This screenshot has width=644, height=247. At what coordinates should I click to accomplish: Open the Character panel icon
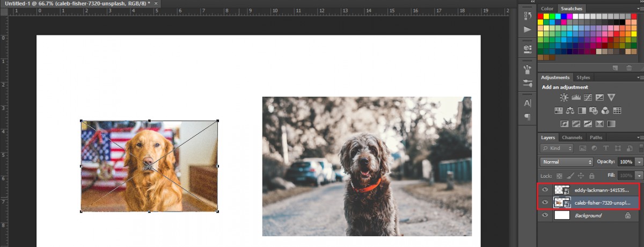(527, 103)
